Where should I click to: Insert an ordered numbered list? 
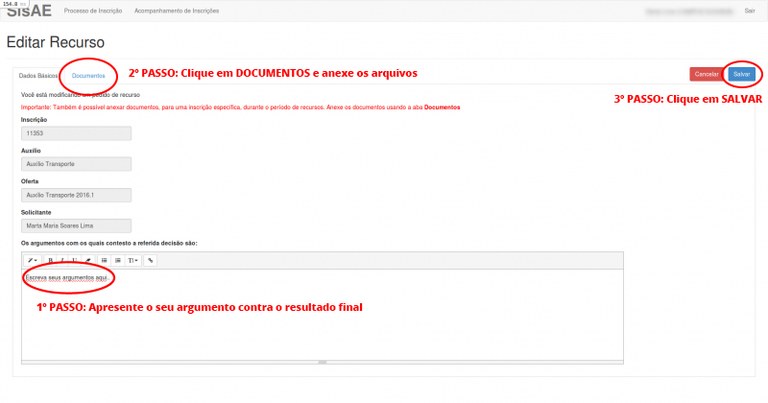point(117,260)
